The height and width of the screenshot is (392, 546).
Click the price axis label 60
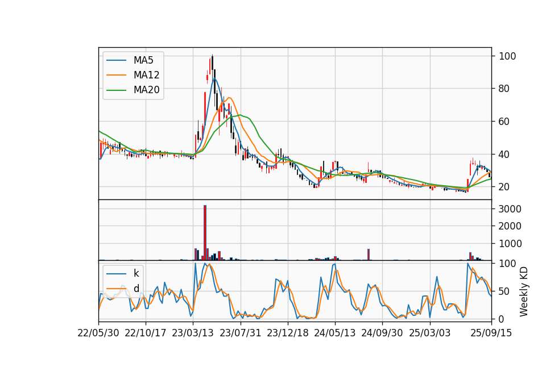(504, 122)
